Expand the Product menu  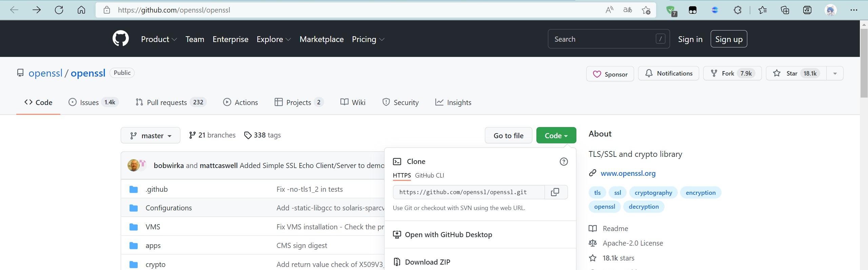coord(159,39)
